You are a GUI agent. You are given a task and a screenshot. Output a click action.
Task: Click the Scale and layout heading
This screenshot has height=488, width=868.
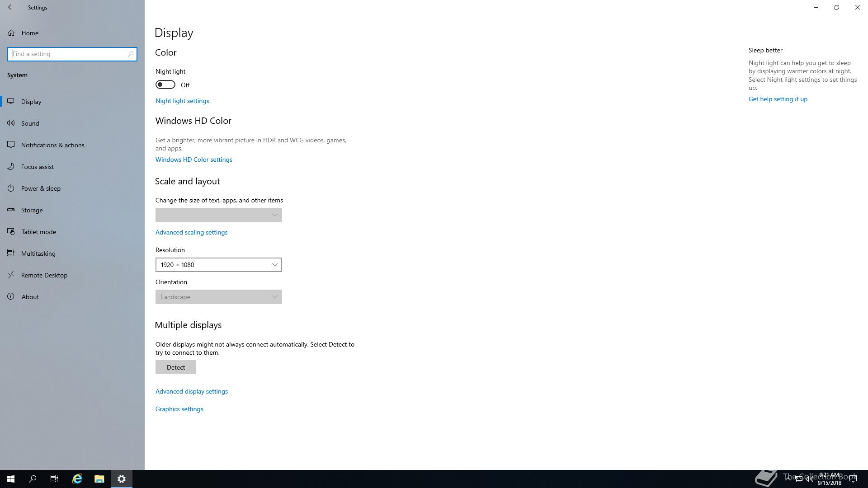[x=188, y=181]
